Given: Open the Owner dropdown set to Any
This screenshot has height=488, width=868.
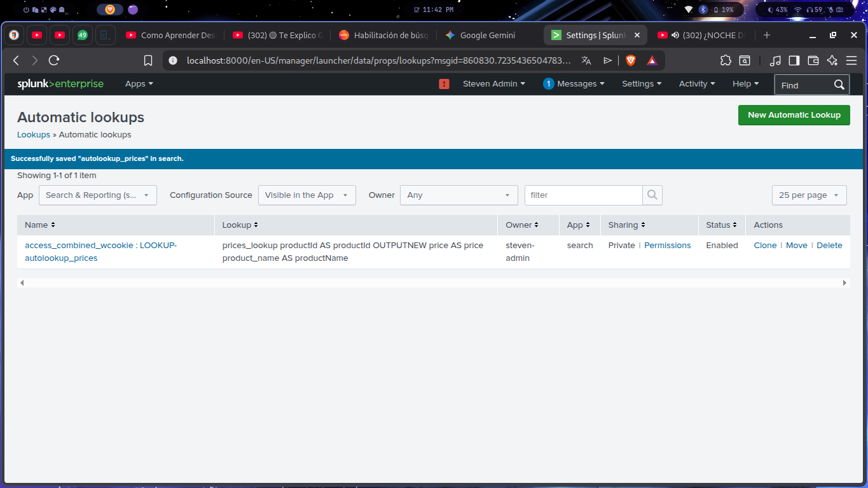Looking at the screenshot, I should 458,195.
